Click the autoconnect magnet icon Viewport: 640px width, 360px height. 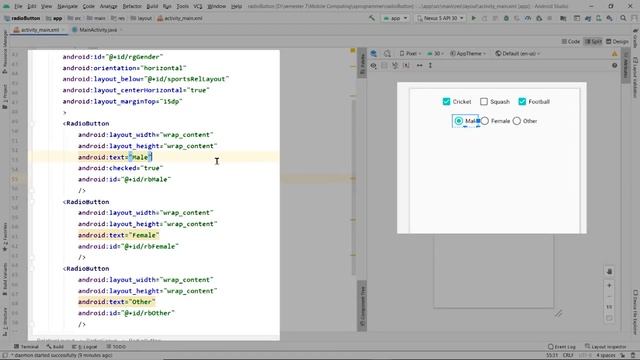(x=384, y=65)
